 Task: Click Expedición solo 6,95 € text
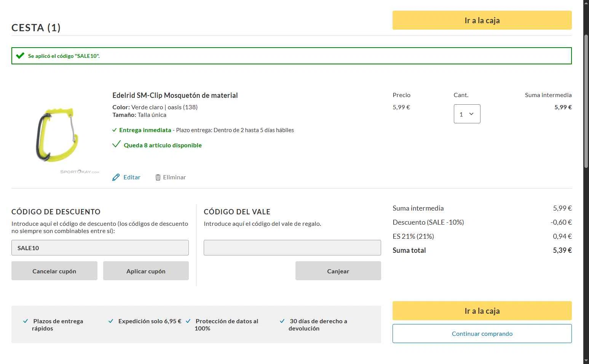pos(150,321)
